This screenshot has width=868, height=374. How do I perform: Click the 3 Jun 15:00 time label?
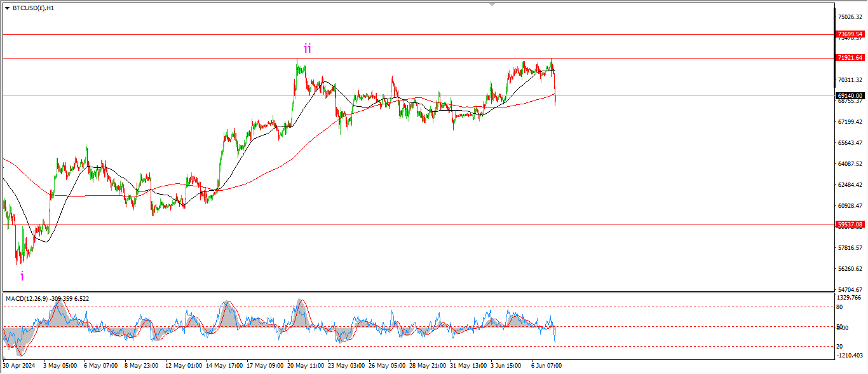(506, 366)
